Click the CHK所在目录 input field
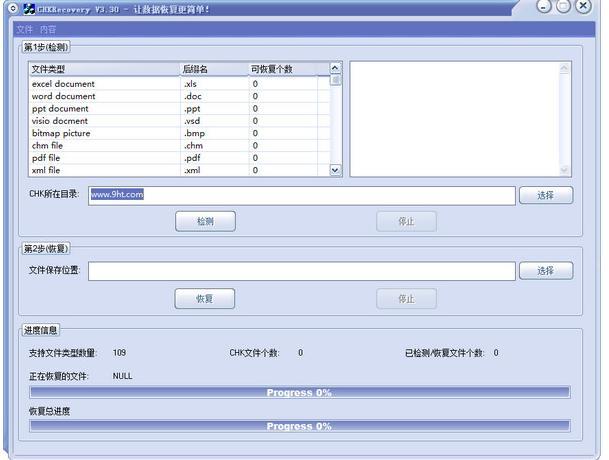The height and width of the screenshot is (460, 609). (x=302, y=195)
